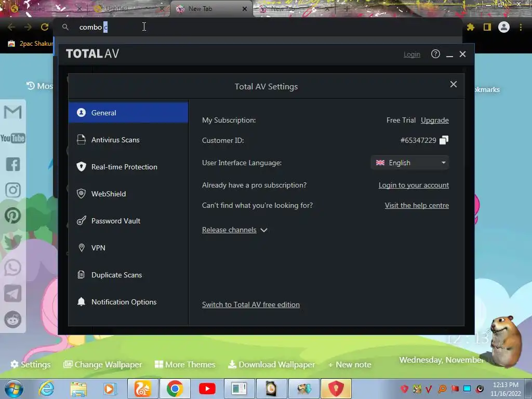Expand the Release channels section
The height and width of the screenshot is (399, 532).
tap(234, 230)
